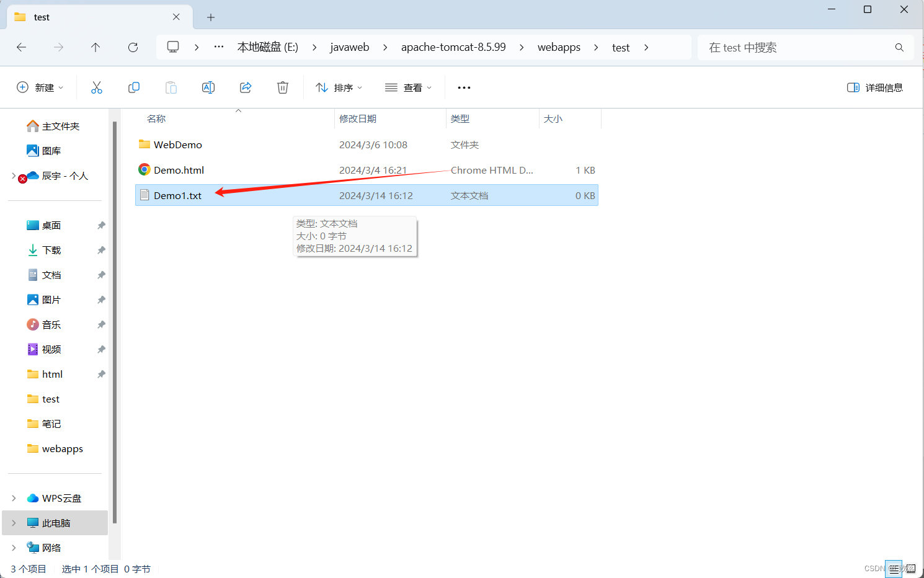Click chevron after 本地磁盘 (E:) in path
The image size is (924, 578).
pos(314,47)
